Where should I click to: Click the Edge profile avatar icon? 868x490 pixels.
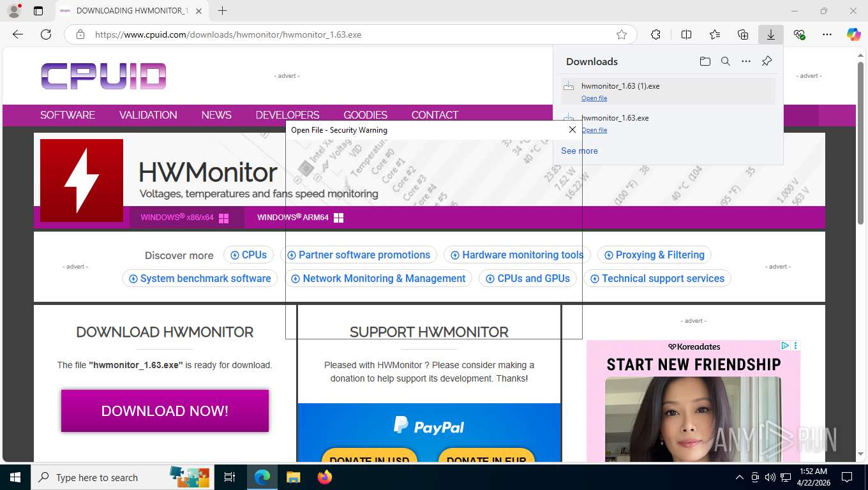pos(13,11)
